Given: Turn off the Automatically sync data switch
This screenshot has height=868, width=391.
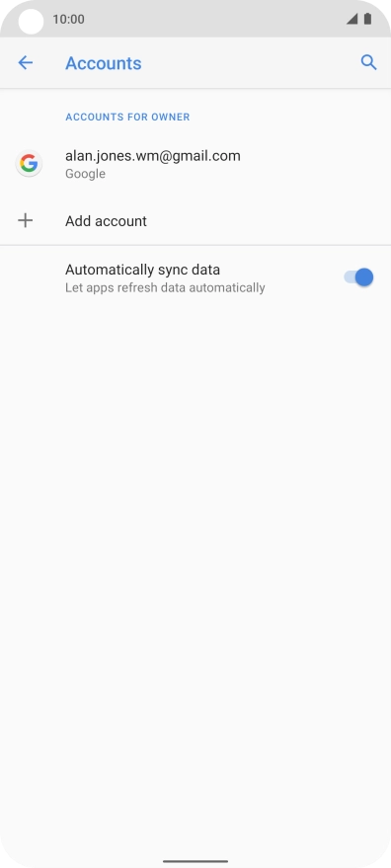Looking at the screenshot, I should [x=358, y=277].
